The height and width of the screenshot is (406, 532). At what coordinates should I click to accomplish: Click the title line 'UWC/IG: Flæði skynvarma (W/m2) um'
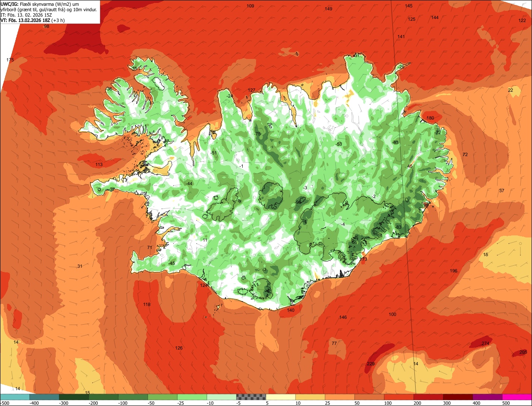(x=40, y=4)
